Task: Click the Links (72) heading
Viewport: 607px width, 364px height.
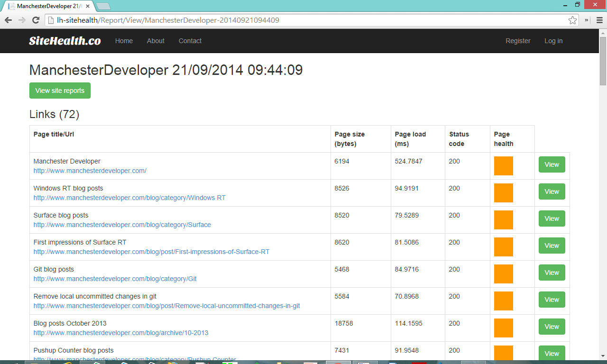Action: pos(54,114)
